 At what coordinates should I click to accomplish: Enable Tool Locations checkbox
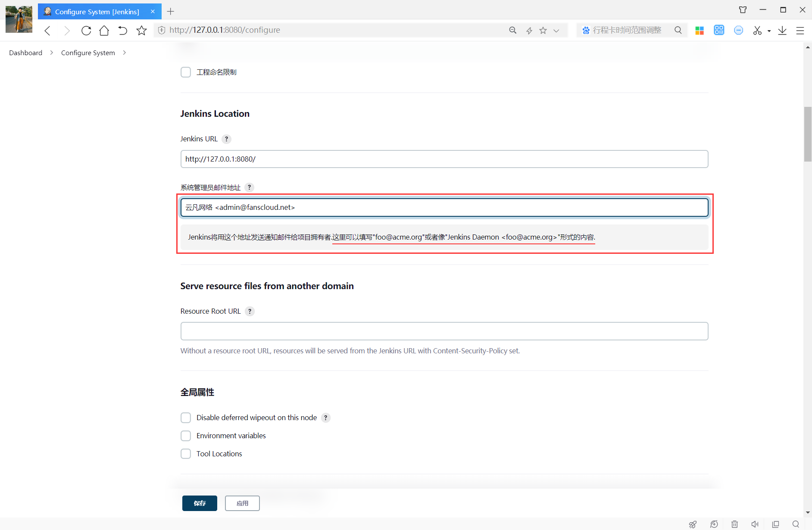click(x=186, y=454)
